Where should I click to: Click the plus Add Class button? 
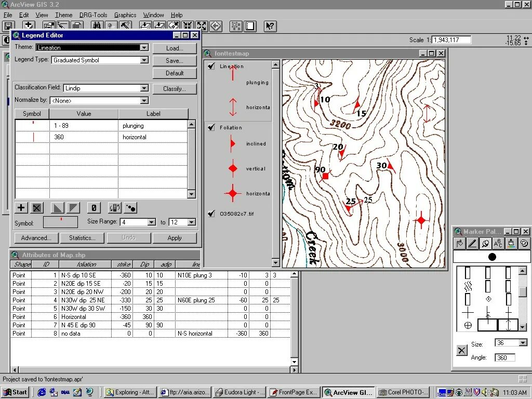tap(21, 208)
